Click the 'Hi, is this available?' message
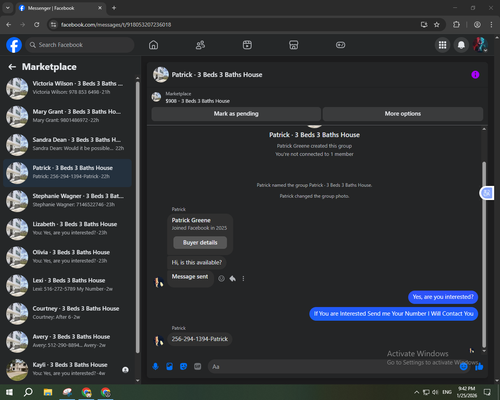 click(197, 263)
